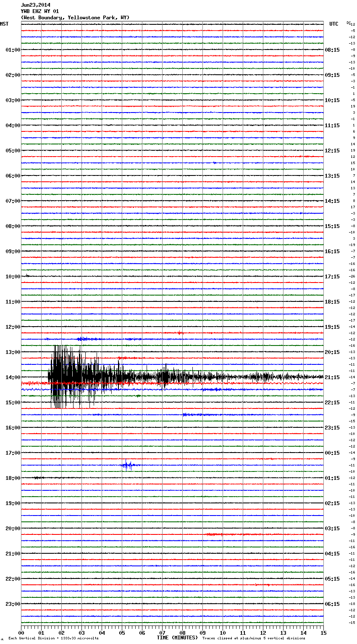Click the 08:15 UTC time label

point(332,50)
